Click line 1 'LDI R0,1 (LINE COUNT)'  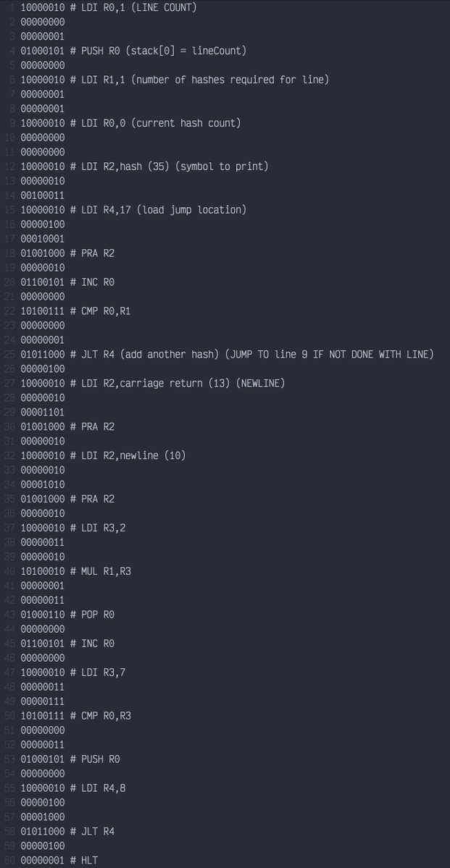pyautogui.click(x=109, y=7)
